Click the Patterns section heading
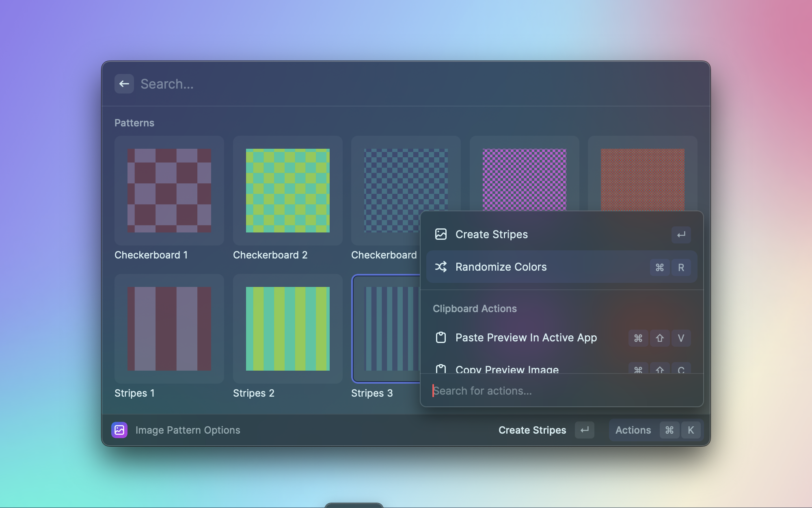The image size is (812, 508). coord(134,123)
